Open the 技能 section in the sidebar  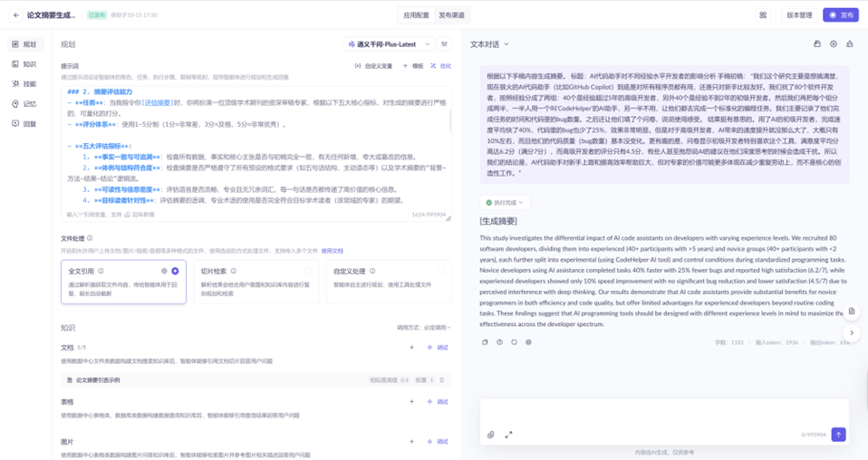tap(24, 84)
